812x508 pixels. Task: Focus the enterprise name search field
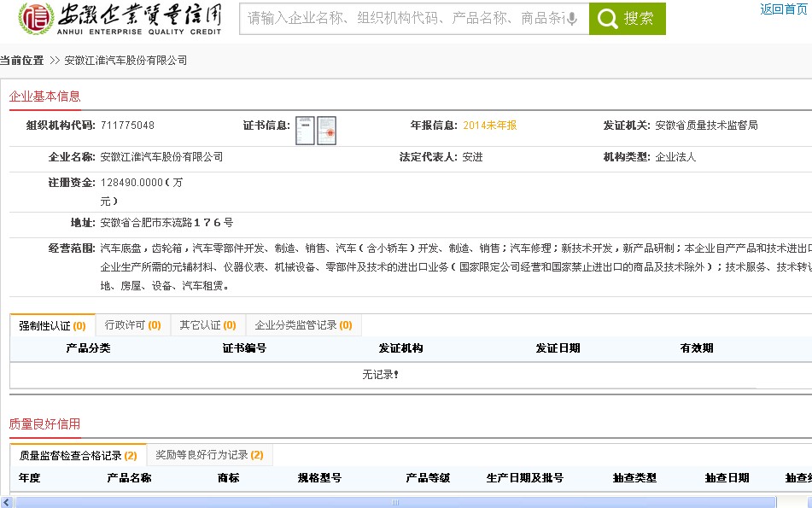[x=401, y=19]
